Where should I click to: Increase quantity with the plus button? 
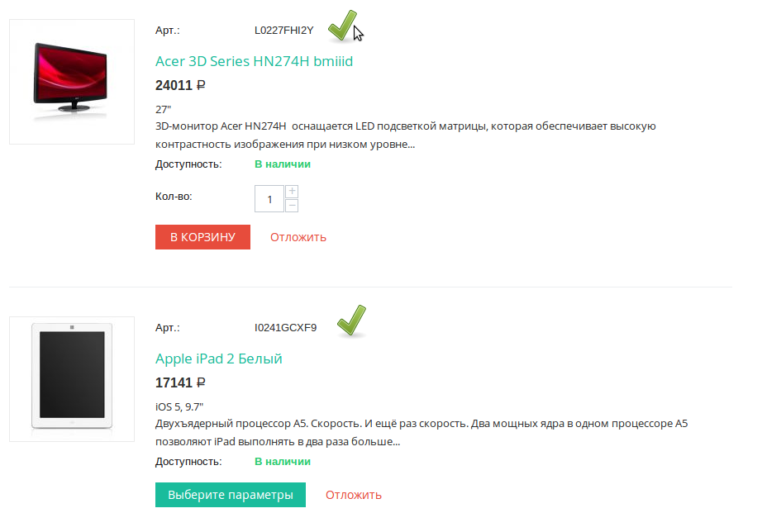[x=292, y=192]
